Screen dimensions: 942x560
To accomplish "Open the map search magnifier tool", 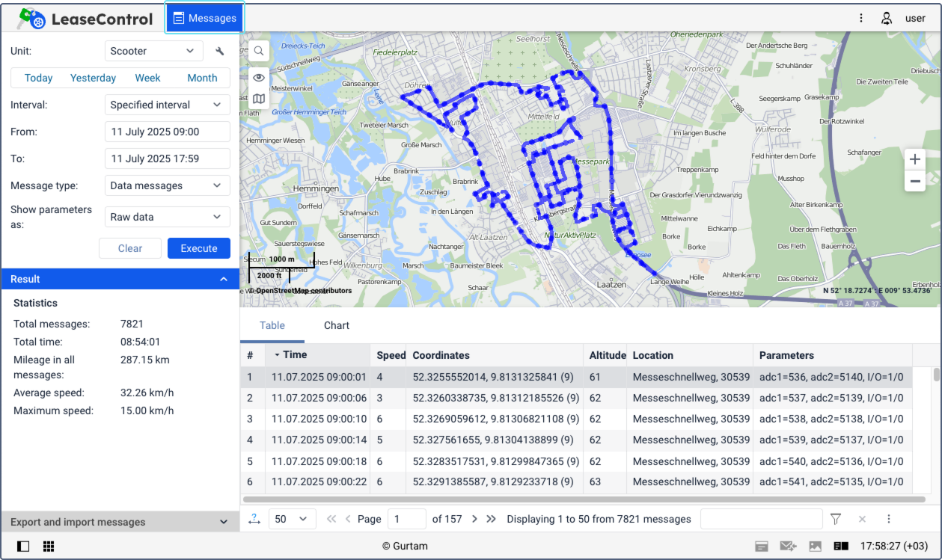I will pos(259,51).
